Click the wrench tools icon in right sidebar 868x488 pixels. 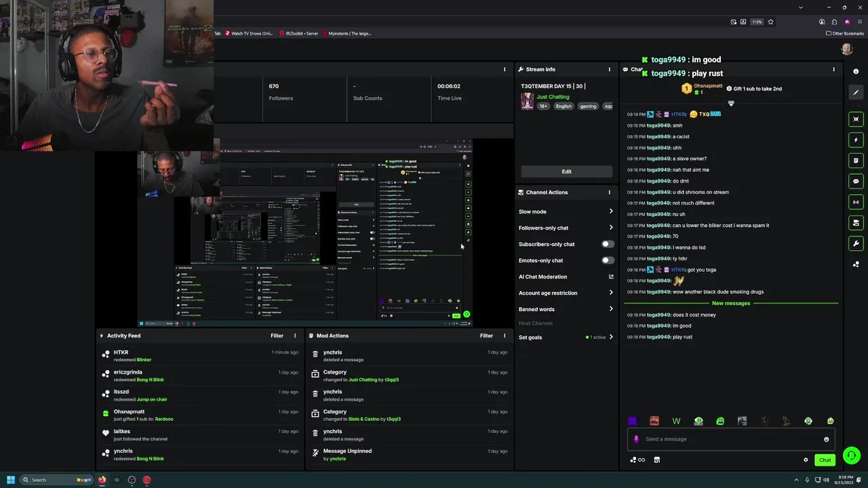coord(856,243)
